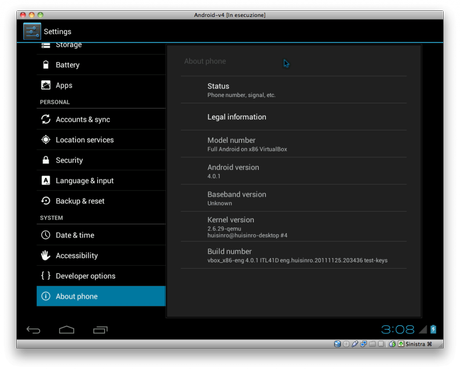Tap the Android home navigation button
Viewport: 460px width, 371px height.
(67, 330)
